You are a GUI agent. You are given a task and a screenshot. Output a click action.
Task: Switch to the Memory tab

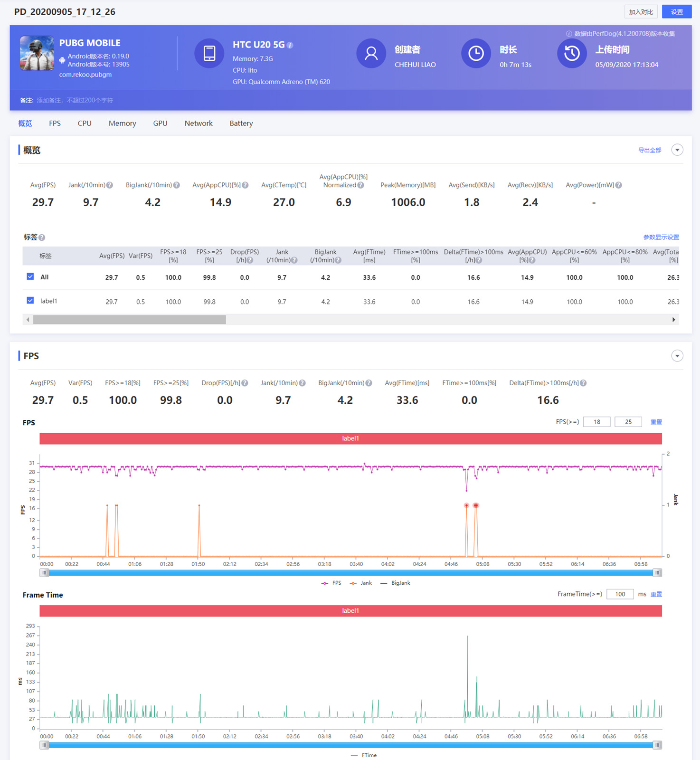(x=122, y=123)
